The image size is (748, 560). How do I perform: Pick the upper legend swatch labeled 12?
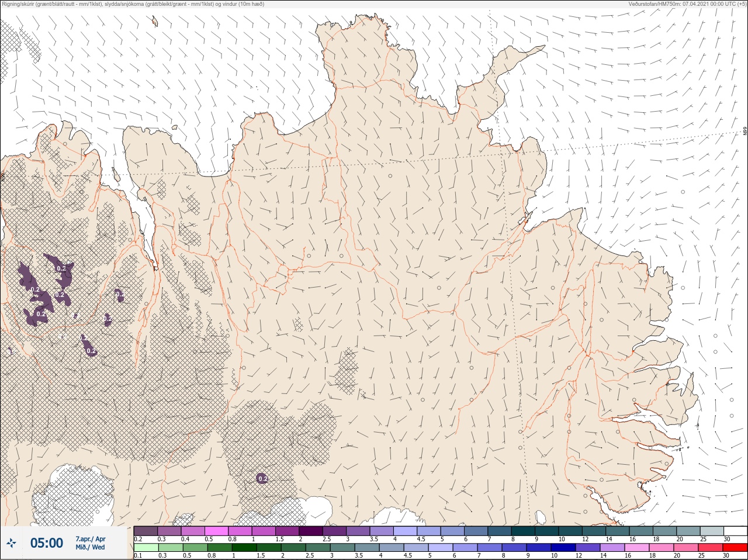coord(594,531)
